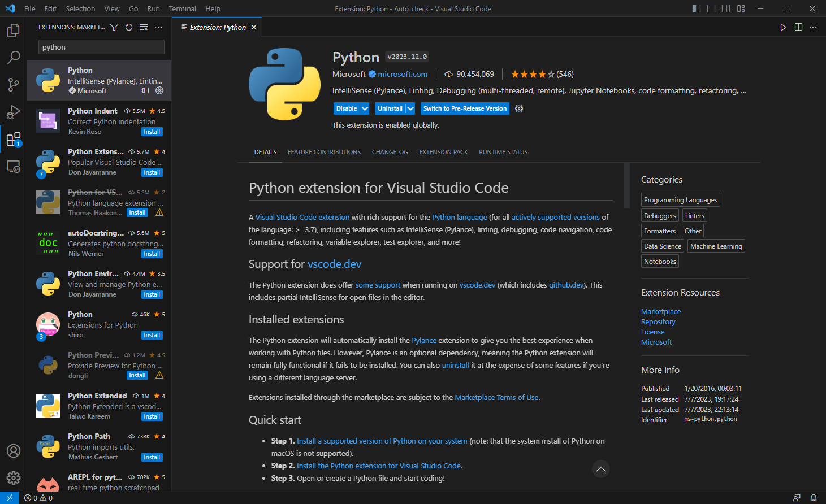Clear extensions search results icon
The image size is (826, 504).
tap(144, 27)
